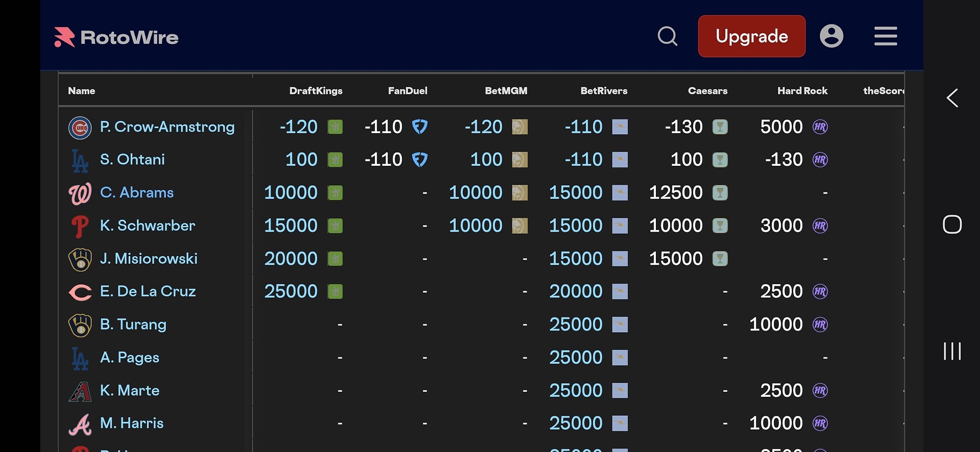Click the Reds logo beside E. De La Cruz
Image resolution: width=980 pixels, height=452 pixels.
[x=80, y=292]
